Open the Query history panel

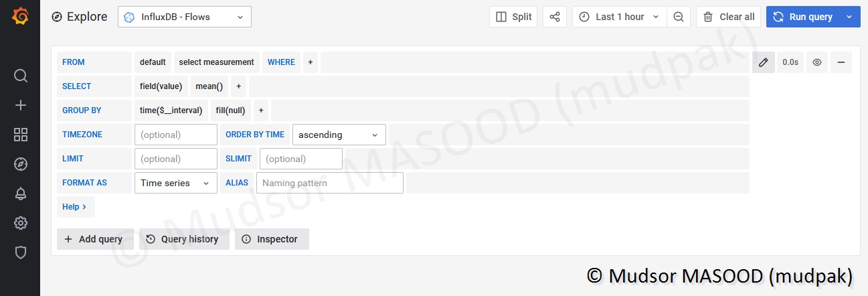[184, 239]
